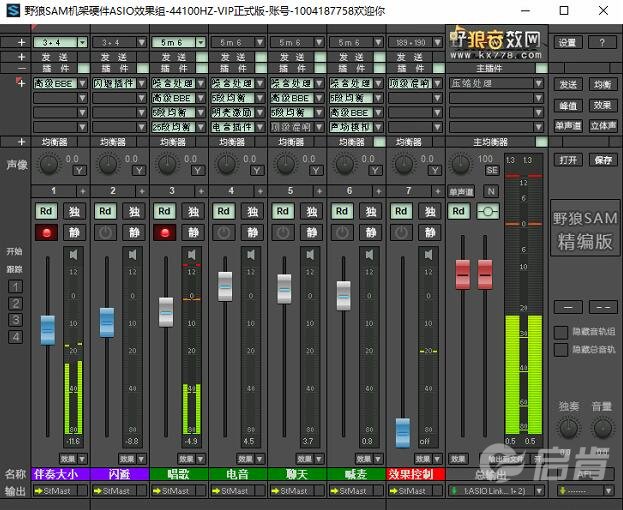Image resolution: width=623 pixels, height=510 pixels.
Task: Open the 5 m 6 input dropdown on channel 3
Action: click(x=201, y=42)
